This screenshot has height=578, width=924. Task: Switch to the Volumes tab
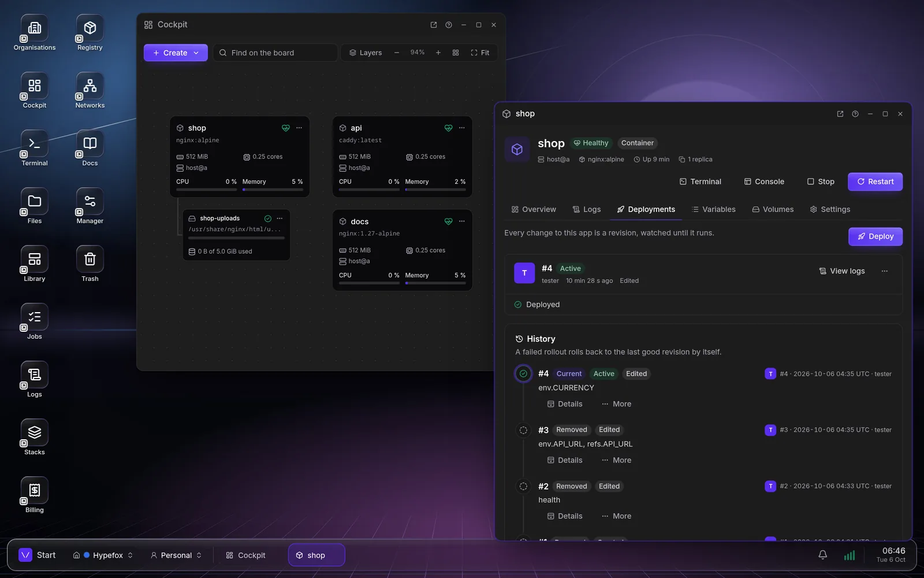773,209
